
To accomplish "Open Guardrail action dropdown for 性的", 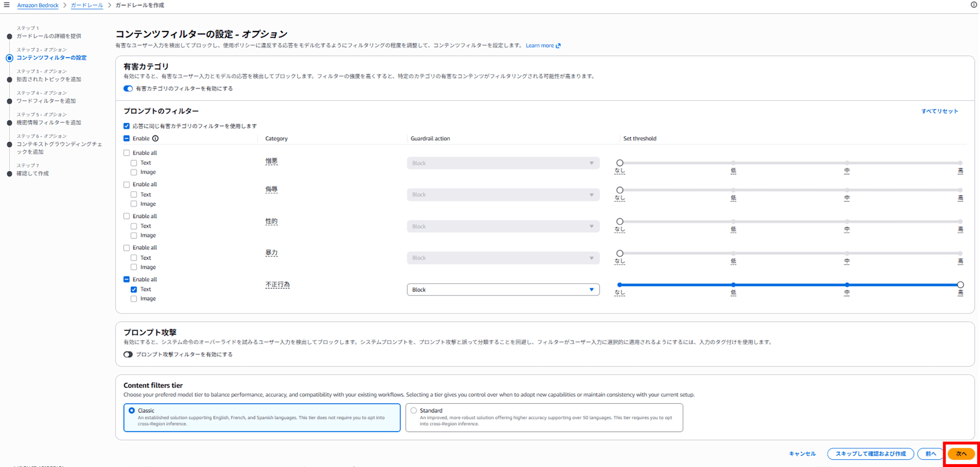I will click(503, 226).
